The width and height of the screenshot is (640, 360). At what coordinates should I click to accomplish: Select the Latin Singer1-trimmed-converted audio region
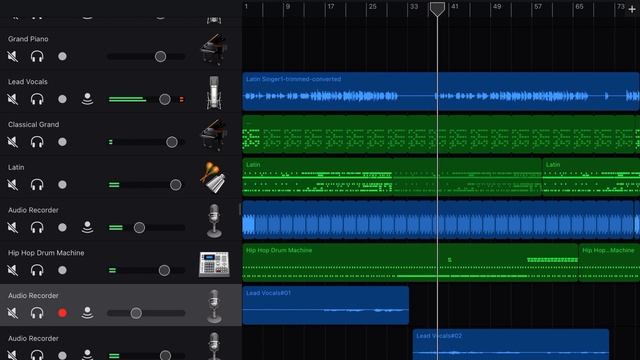(x=441, y=91)
